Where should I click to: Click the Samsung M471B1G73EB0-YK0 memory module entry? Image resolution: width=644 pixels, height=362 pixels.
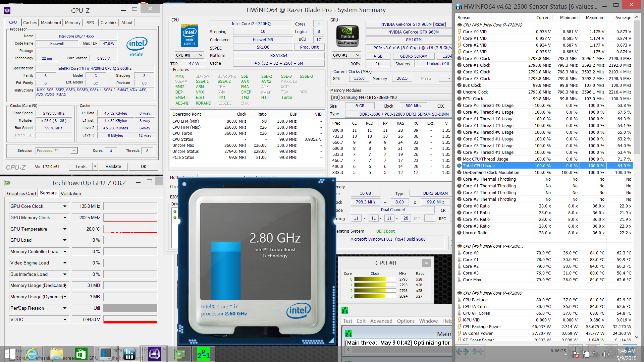click(391, 97)
